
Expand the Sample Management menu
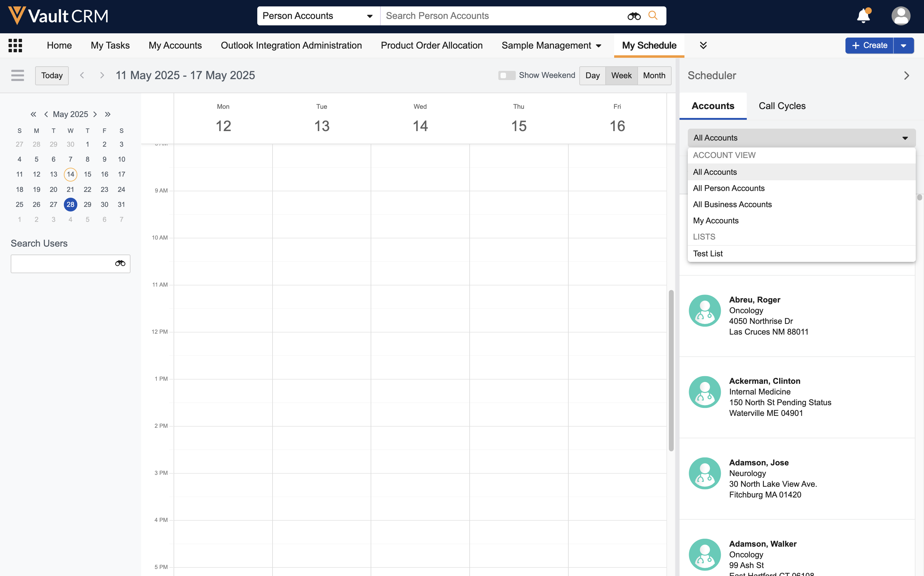coord(551,45)
